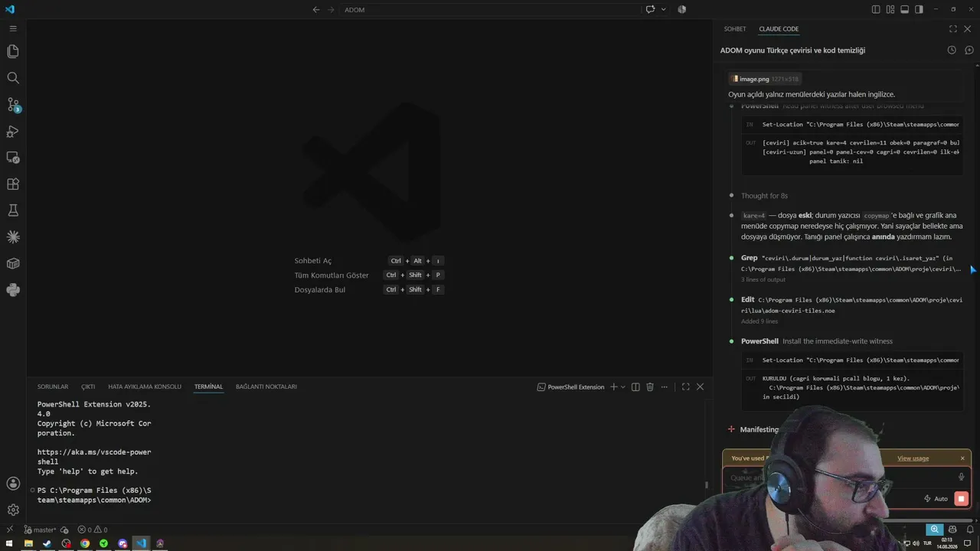
Task: Expand the chat dropdown chevron in title bar
Action: [x=663, y=9]
